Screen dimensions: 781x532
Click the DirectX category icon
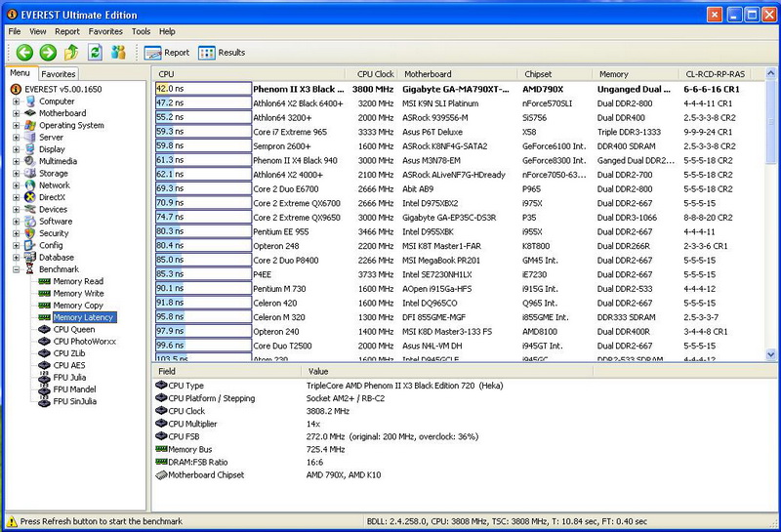[30, 197]
